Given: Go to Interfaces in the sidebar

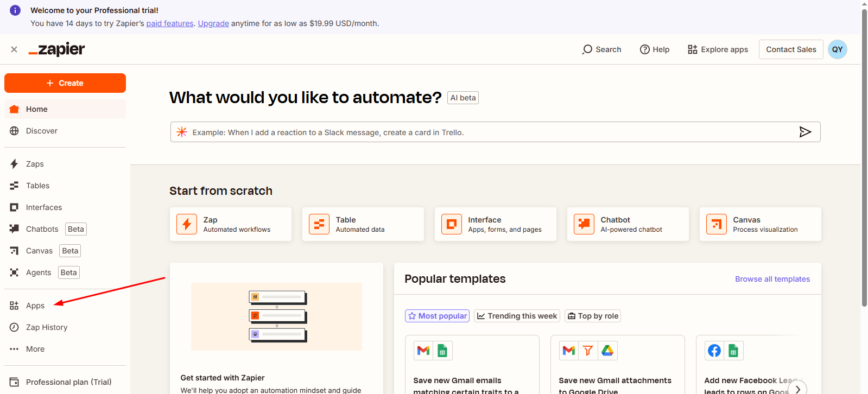Looking at the screenshot, I should (65, 207).
